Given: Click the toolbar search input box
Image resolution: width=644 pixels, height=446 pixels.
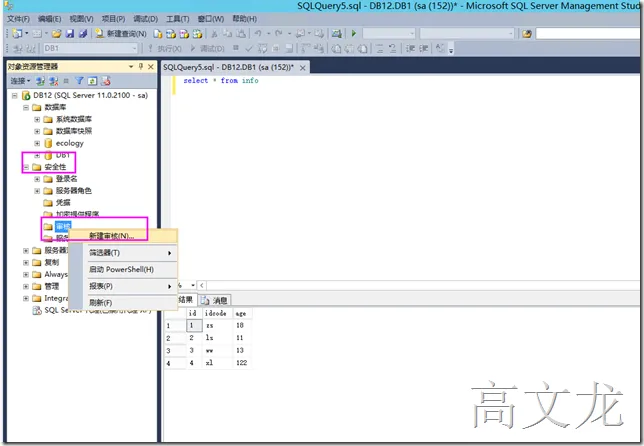Looking at the screenshot, I should pyautogui.click(x=588, y=33).
